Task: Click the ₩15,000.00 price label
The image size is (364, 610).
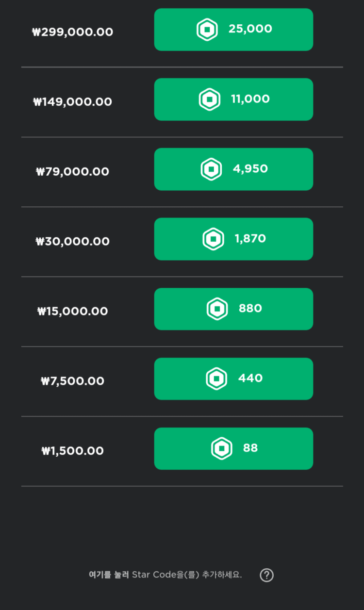Action: tap(73, 312)
